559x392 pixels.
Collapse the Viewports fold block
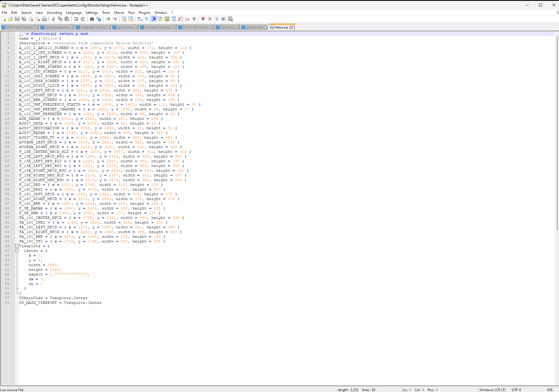click(17, 246)
